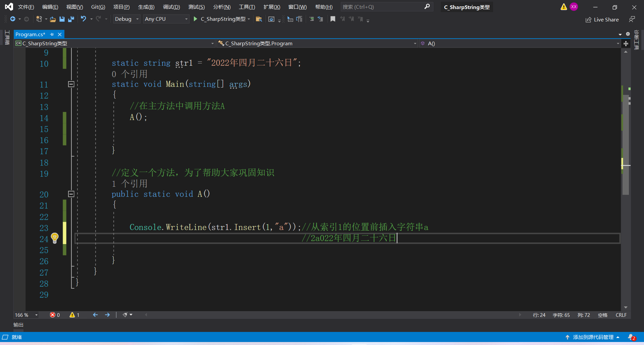This screenshot has width=644, height=345.
Task: Click the Undo arrow icon
Action: click(x=84, y=19)
